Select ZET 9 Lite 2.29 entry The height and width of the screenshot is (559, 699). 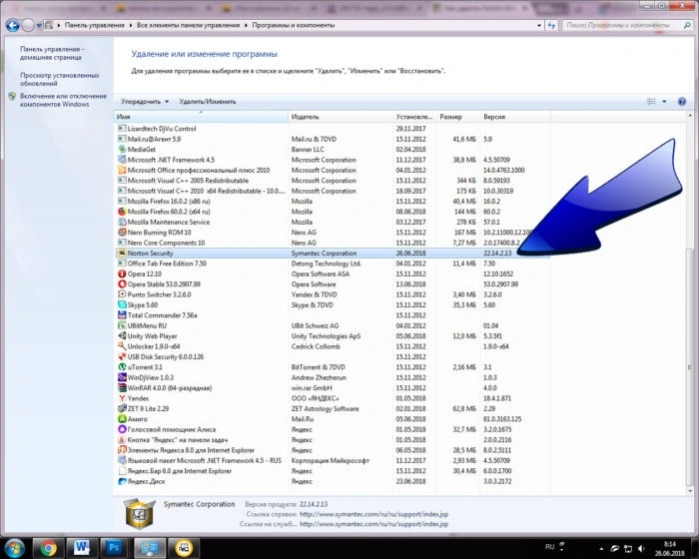[332, 408]
